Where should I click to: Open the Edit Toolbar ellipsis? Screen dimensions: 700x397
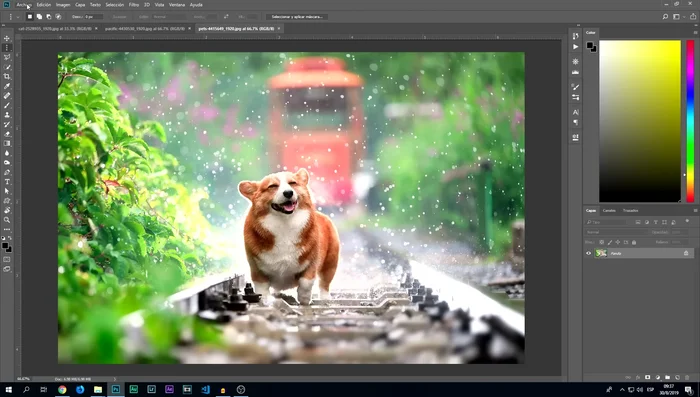7,230
